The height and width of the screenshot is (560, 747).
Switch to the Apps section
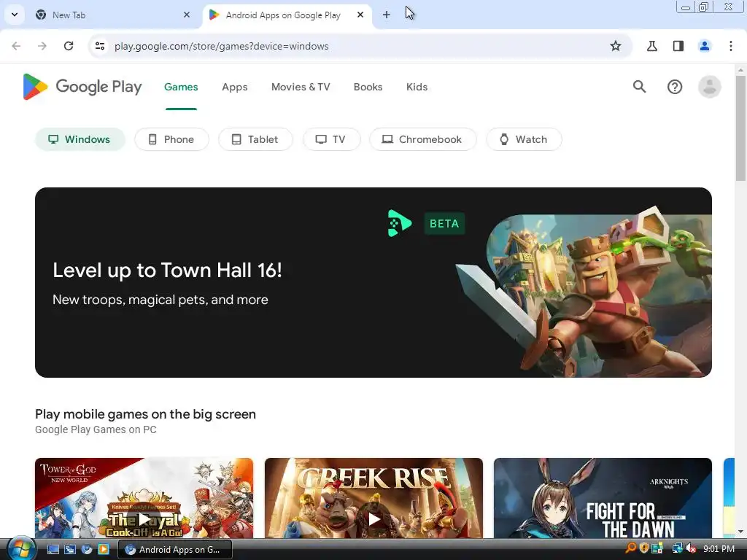[x=235, y=87]
